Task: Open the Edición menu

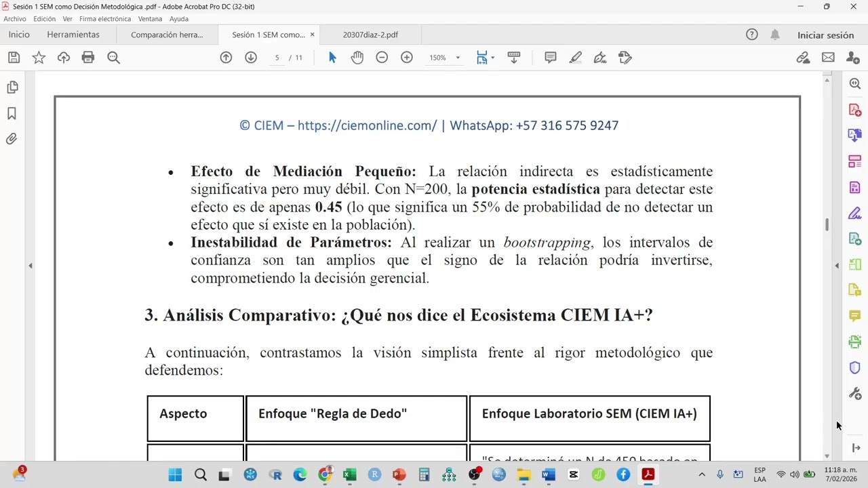Action: 45,19
